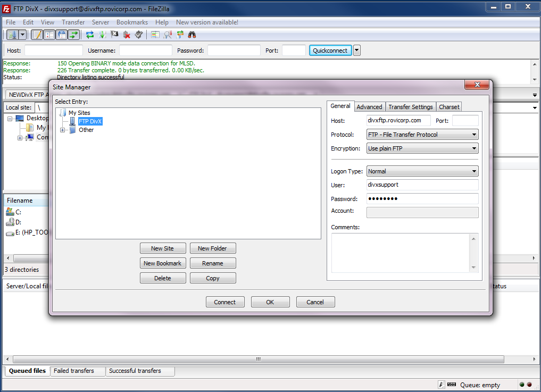Open directory comparison icon
Viewport: 541px width, 392px height.
pos(155,35)
